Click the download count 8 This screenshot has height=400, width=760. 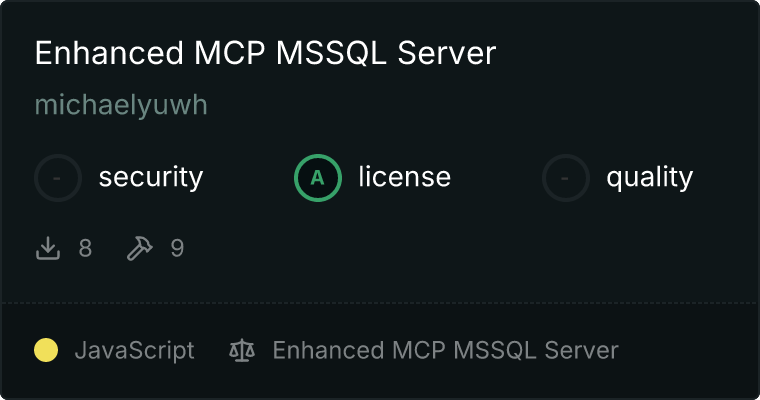click(85, 248)
